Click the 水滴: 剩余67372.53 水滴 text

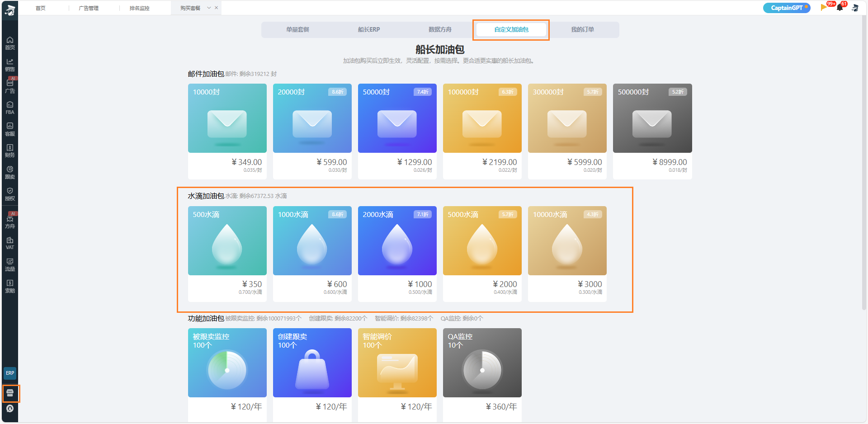(x=256, y=196)
